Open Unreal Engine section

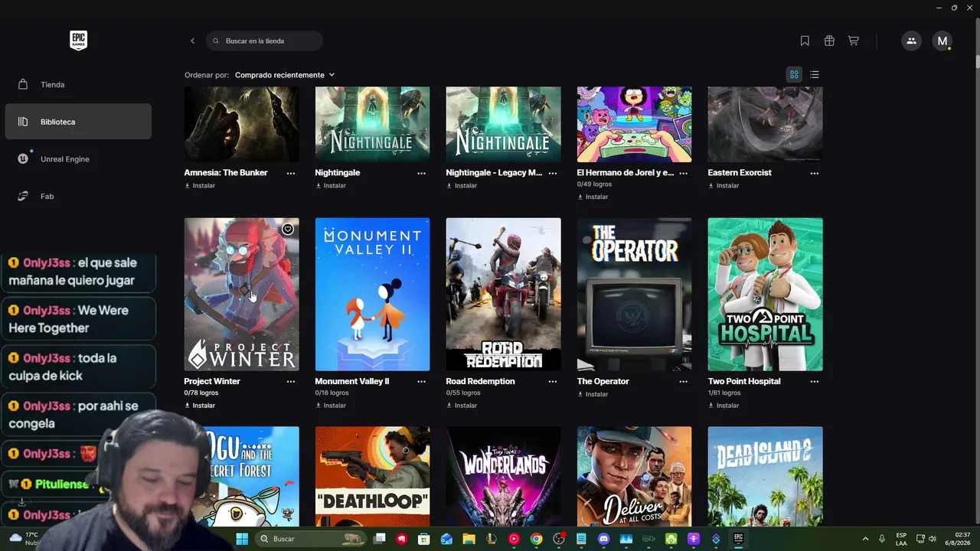pos(78,159)
